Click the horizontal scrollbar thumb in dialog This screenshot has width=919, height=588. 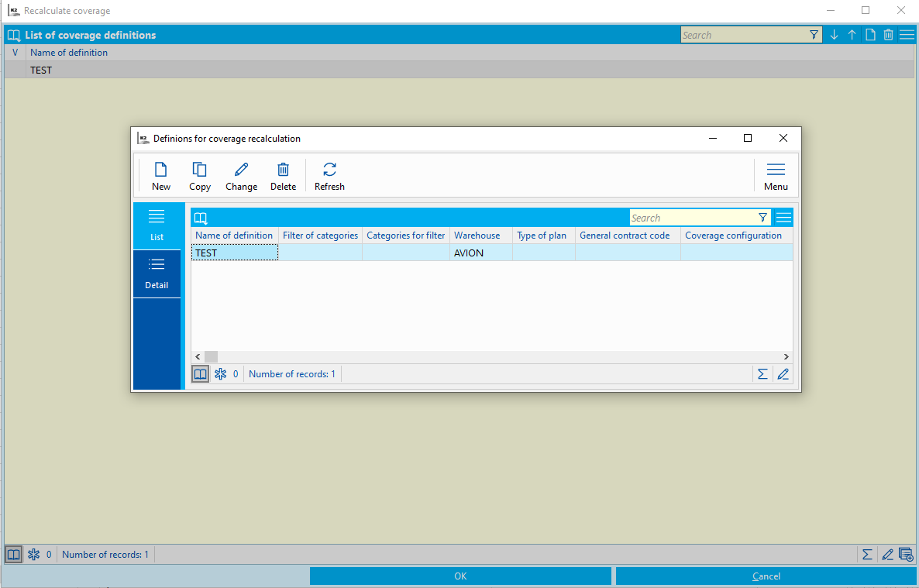pos(211,356)
